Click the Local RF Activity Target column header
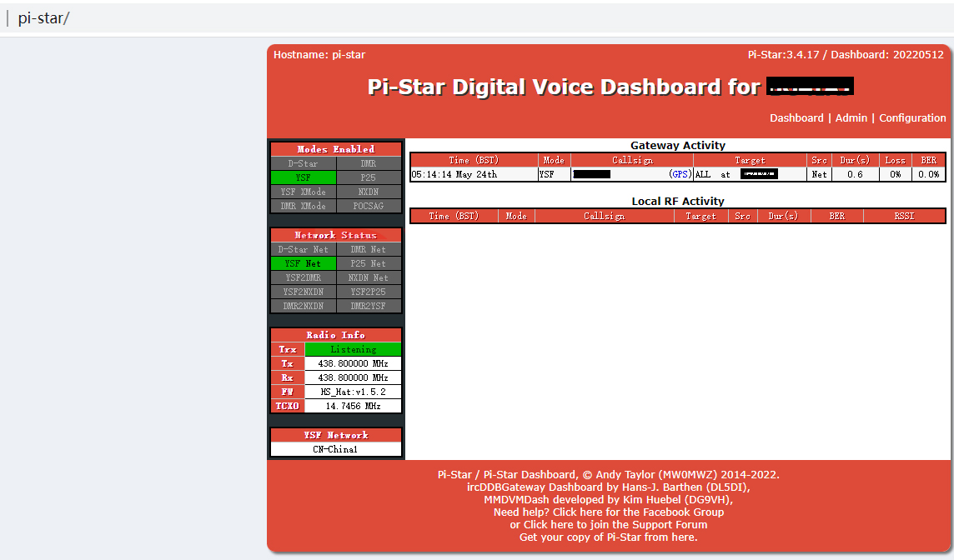The height and width of the screenshot is (560, 954). tap(700, 216)
